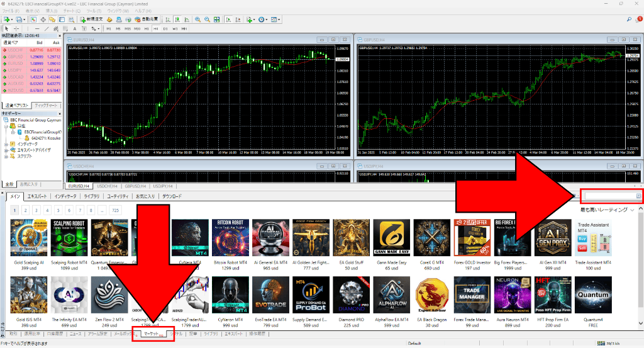Select the M1 timeframe button

[109, 29]
